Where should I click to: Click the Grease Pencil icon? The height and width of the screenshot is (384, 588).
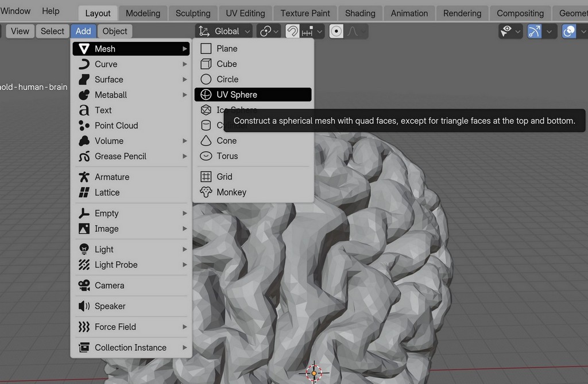coord(84,156)
